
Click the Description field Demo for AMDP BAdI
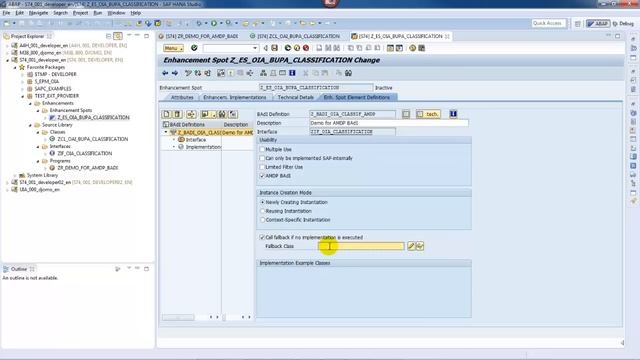click(389, 123)
